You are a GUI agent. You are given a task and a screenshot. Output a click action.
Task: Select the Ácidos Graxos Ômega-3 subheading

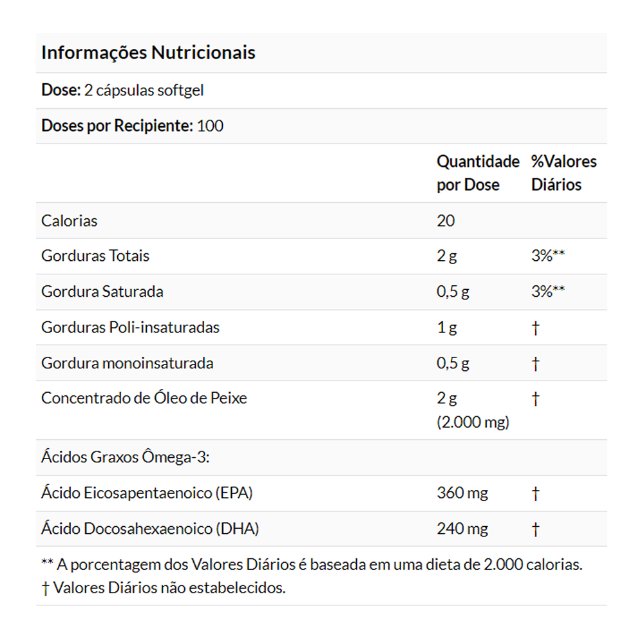pyautogui.click(x=126, y=458)
